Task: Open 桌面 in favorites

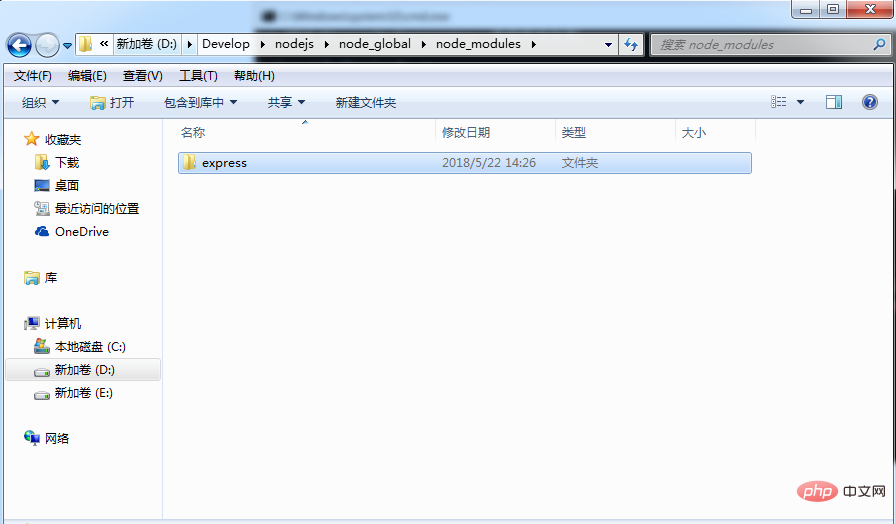Action: click(x=67, y=186)
